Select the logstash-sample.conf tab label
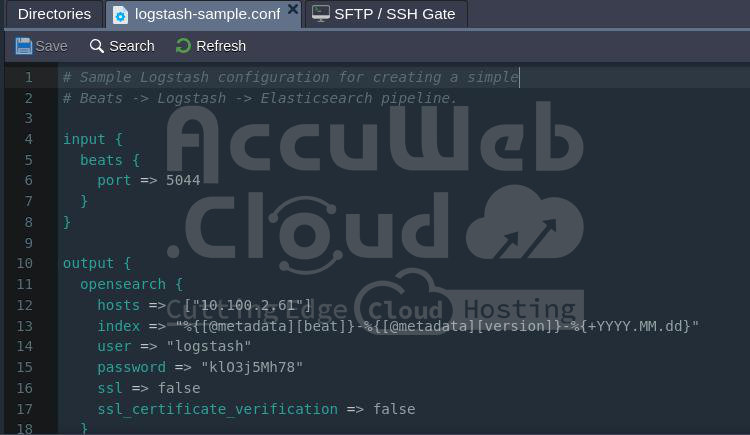The image size is (750, 435). click(x=207, y=14)
